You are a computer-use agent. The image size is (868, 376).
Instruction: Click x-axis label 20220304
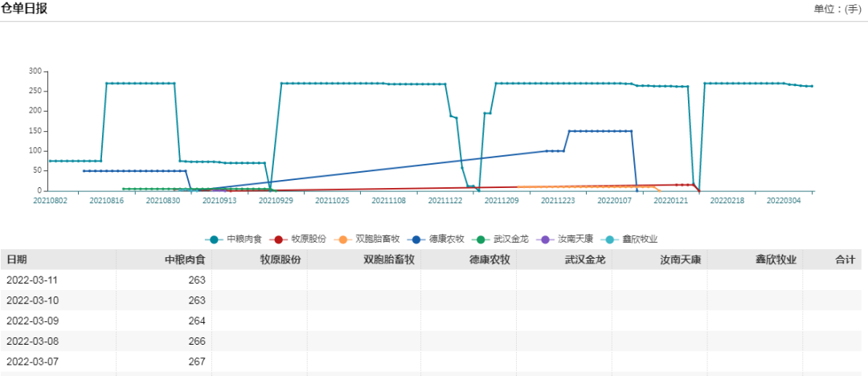(x=784, y=201)
